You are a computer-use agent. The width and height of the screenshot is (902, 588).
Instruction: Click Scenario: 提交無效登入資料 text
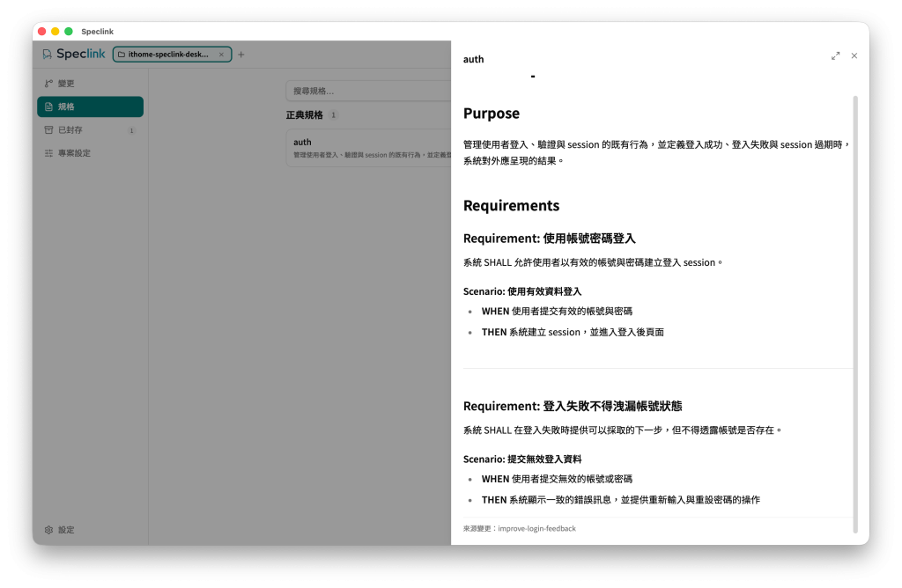coord(522,459)
